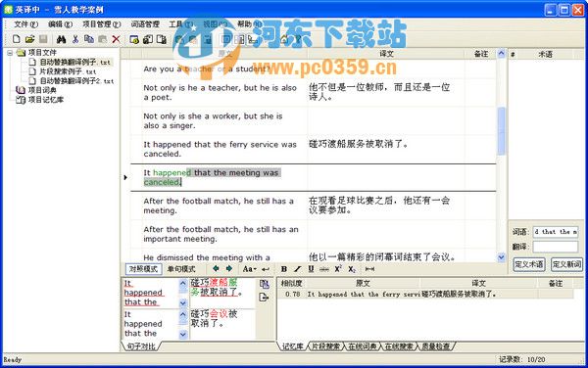
Task: Click the green right arrow next sentence icon
Action: point(228,268)
